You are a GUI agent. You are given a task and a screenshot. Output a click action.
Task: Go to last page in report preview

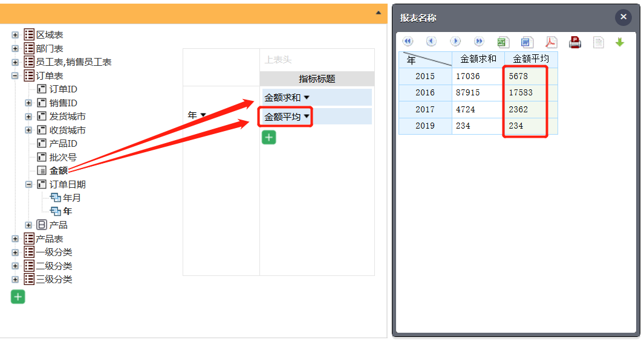479,42
